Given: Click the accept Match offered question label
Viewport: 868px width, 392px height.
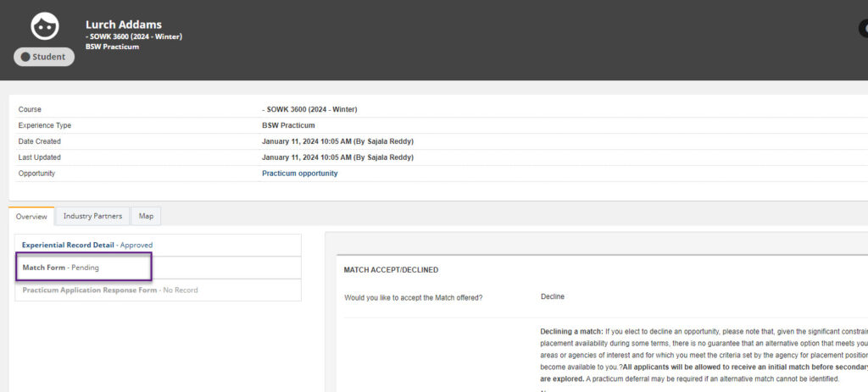Looking at the screenshot, I should [413, 298].
